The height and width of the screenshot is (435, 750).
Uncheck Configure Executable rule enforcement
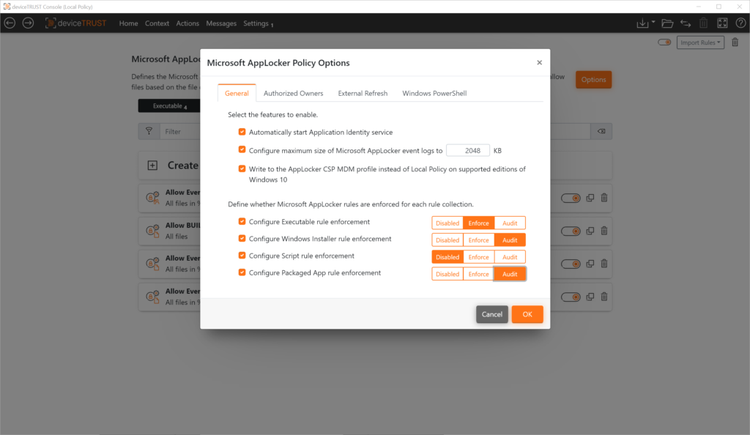click(x=242, y=222)
